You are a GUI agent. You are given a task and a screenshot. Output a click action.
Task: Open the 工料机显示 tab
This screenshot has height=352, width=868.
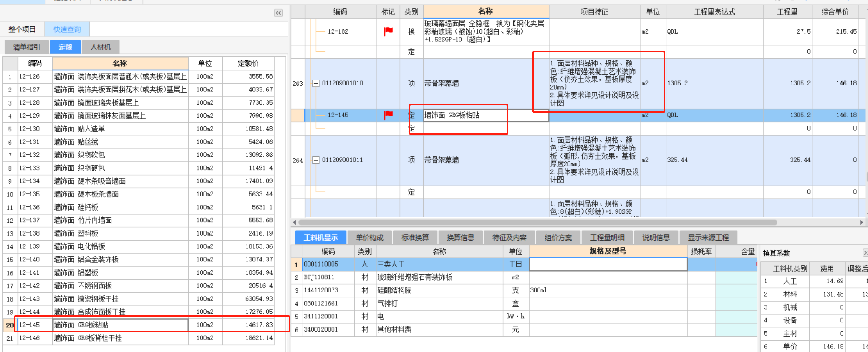pyautogui.click(x=321, y=237)
